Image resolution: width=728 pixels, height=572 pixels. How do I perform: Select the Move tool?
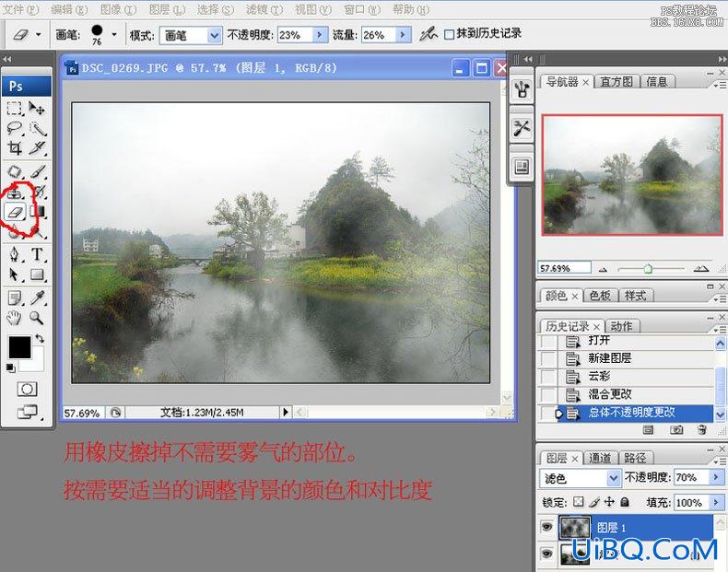(37, 109)
